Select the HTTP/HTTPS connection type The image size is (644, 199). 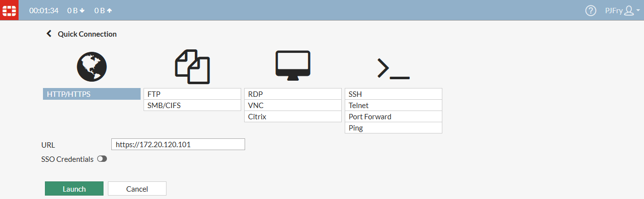pos(92,94)
